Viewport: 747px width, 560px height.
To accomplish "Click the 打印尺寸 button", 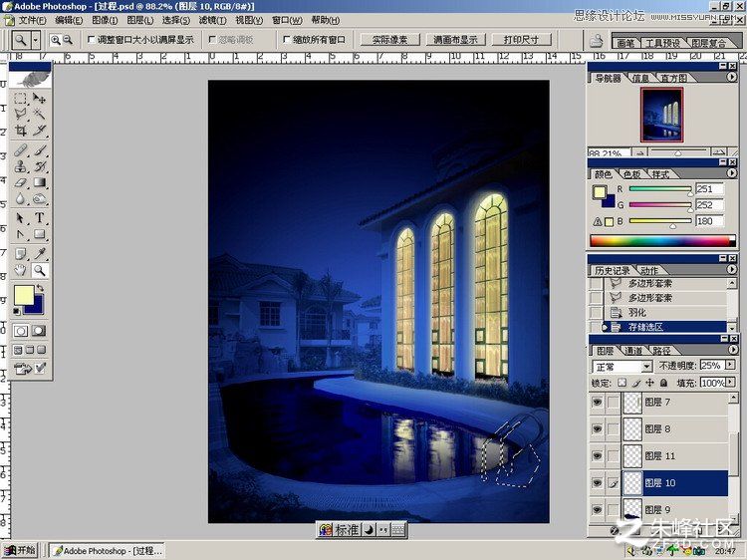I will tap(521, 40).
